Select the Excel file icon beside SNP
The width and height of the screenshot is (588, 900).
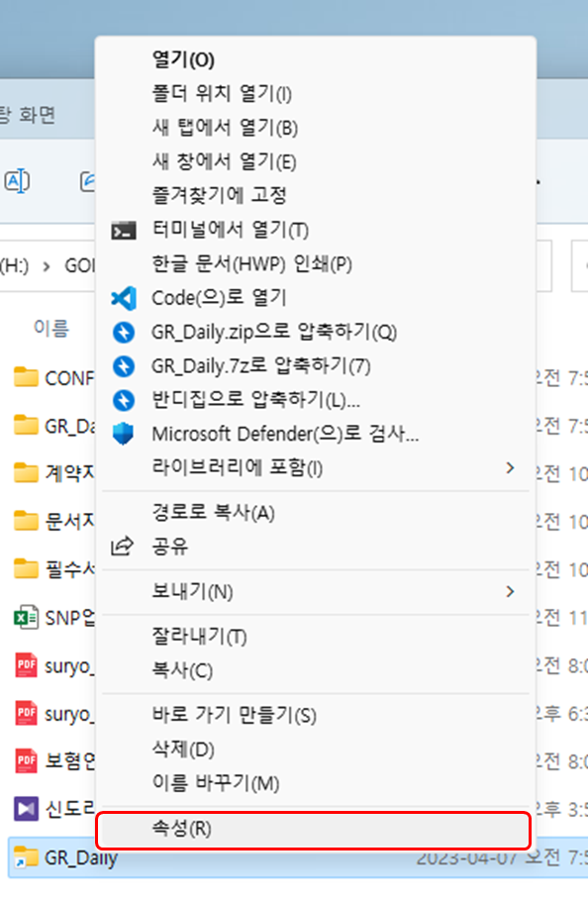click(x=26, y=618)
